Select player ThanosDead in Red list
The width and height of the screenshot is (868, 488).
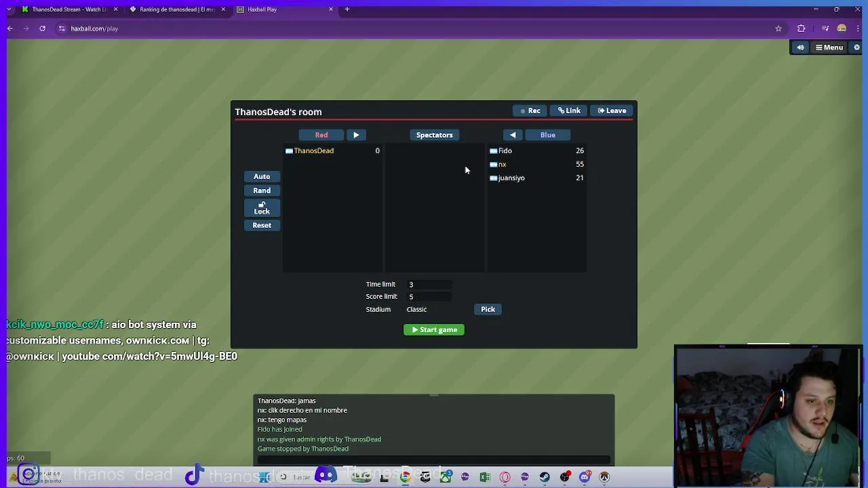(332, 150)
